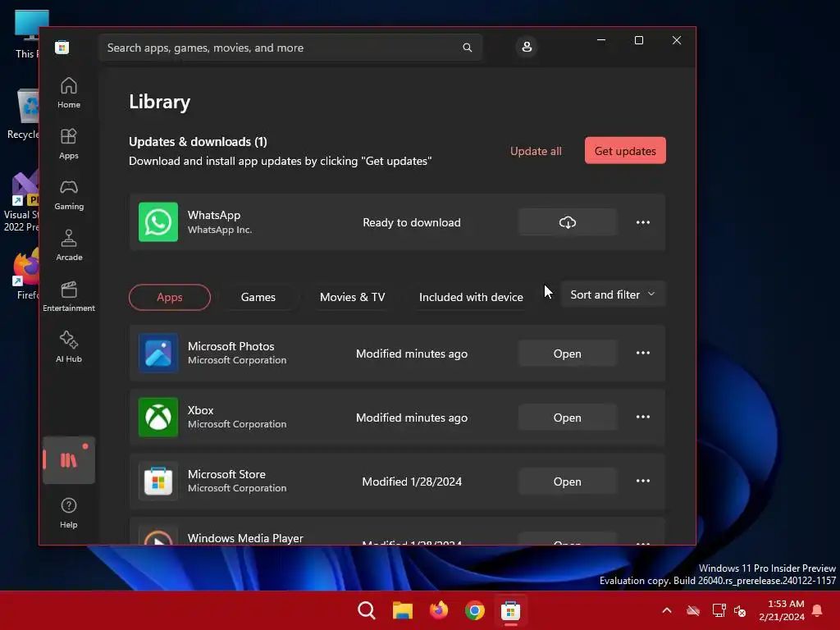Go to Home in Store sidebar
This screenshot has width=840, height=630.
(69, 94)
